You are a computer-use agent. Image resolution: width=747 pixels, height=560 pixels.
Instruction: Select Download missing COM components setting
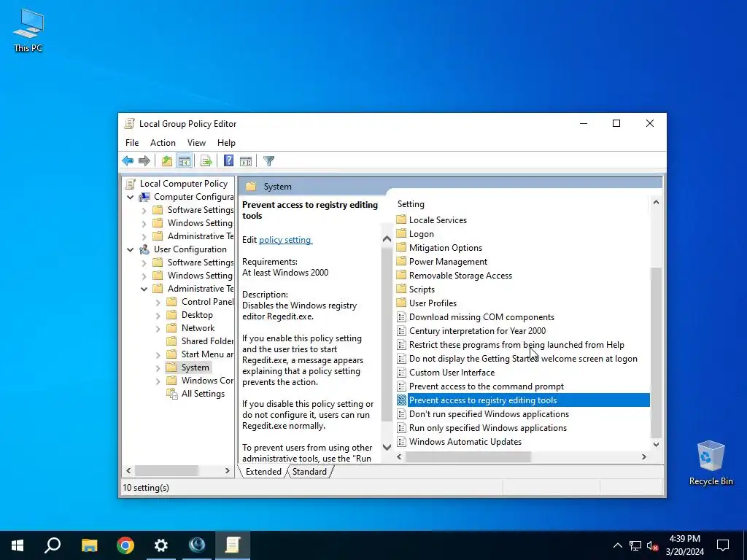pyautogui.click(x=481, y=317)
